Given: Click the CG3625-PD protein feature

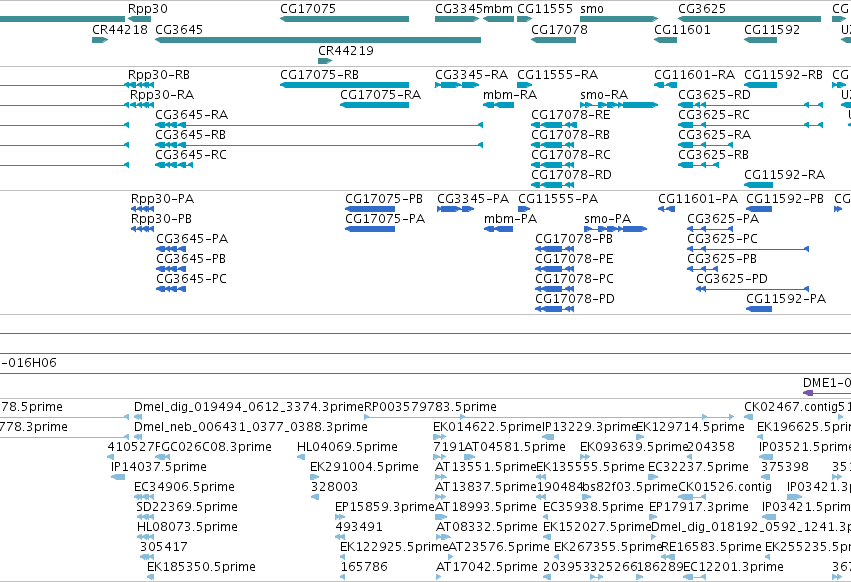Looking at the screenshot, I should 753,289.
